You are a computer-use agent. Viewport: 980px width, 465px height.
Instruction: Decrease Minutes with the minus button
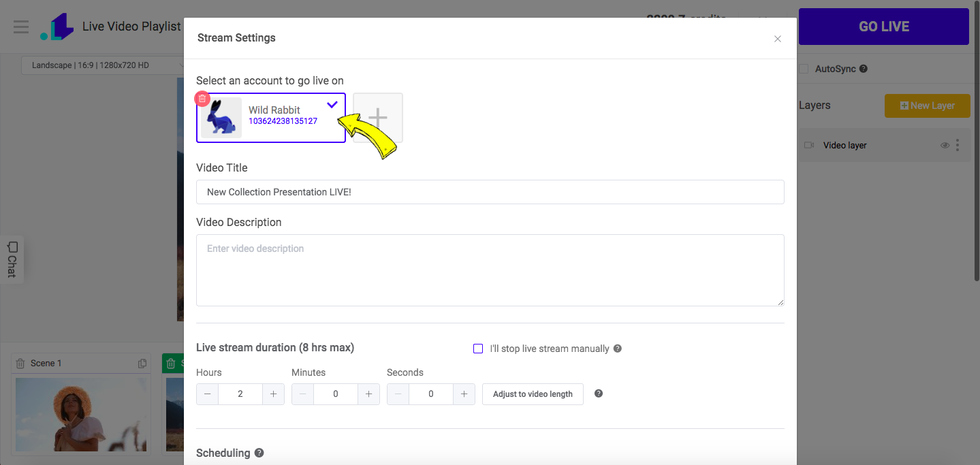point(302,394)
